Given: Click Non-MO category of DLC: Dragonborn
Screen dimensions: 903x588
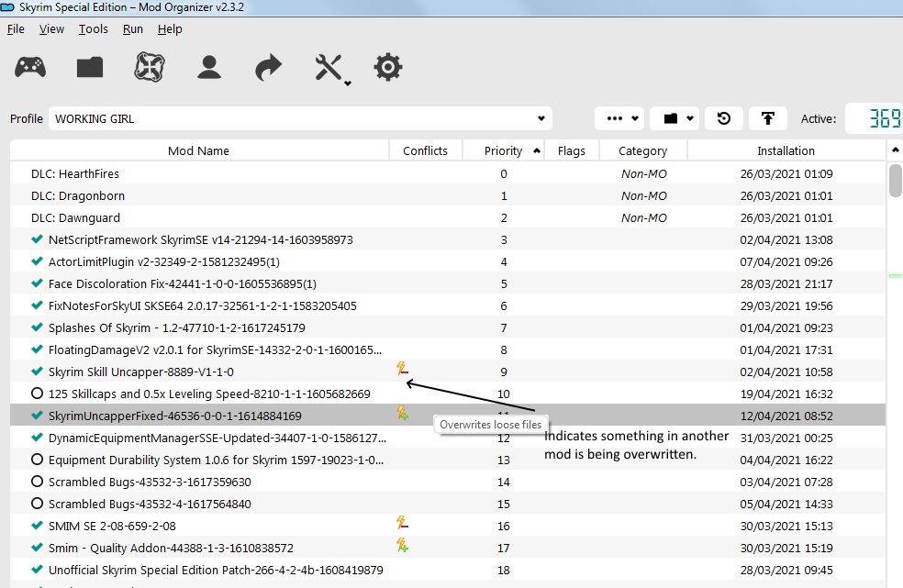Looking at the screenshot, I should click(x=644, y=195).
